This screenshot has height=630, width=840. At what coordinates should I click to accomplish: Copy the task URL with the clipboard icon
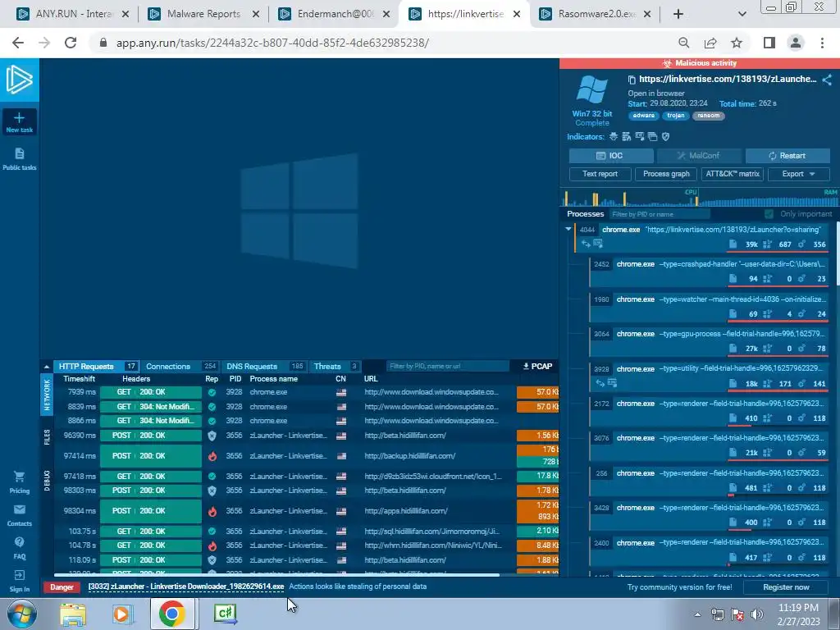pos(632,80)
